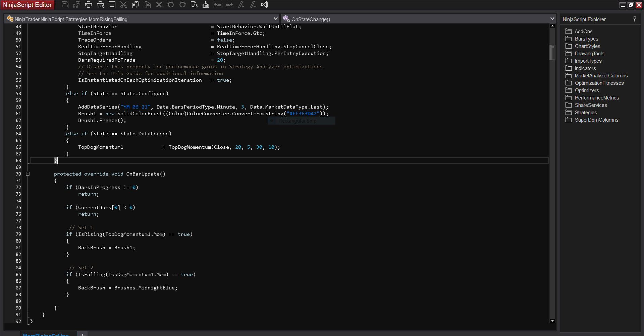Image resolution: width=644 pixels, height=336 pixels.
Task: Open the Indicators folder in Explorer
Action: pyautogui.click(x=585, y=68)
